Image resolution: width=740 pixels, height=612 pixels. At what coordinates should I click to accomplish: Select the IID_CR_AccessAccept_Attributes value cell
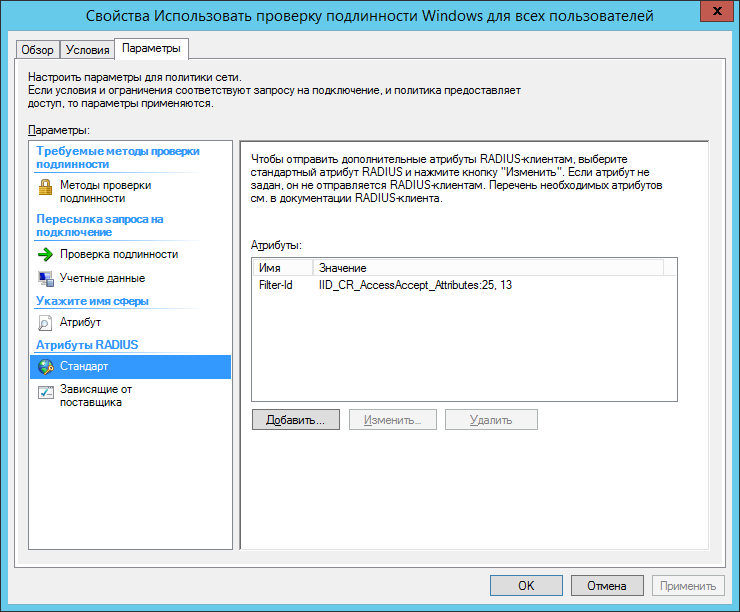[x=415, y=285]
